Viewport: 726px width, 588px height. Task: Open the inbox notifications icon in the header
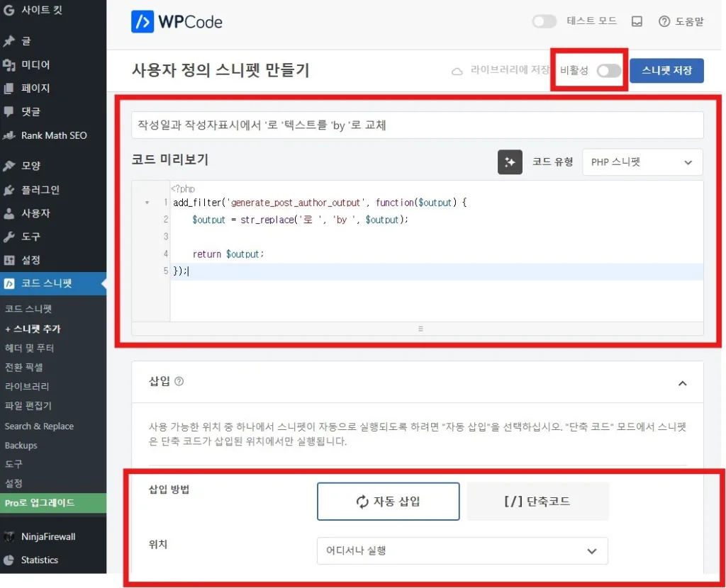pyautogui.click(x=637, y=21)
